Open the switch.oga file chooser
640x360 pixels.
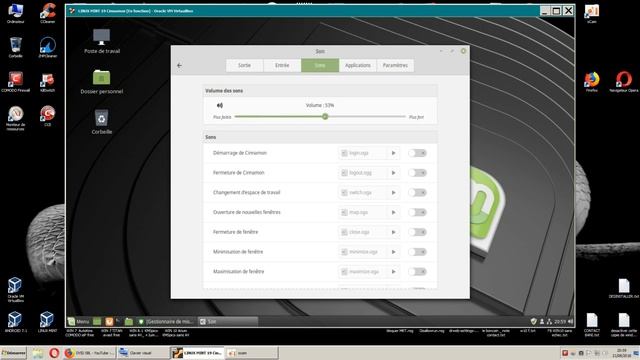click(363, 193)
